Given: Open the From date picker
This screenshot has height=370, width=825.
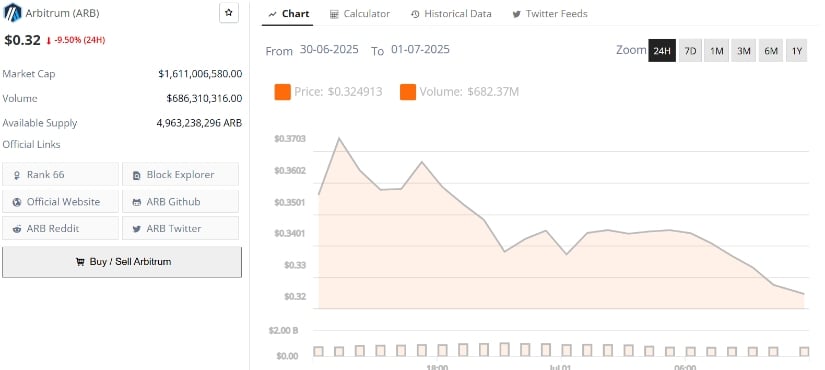Looking at the screenshot, I should pos(329,50).
